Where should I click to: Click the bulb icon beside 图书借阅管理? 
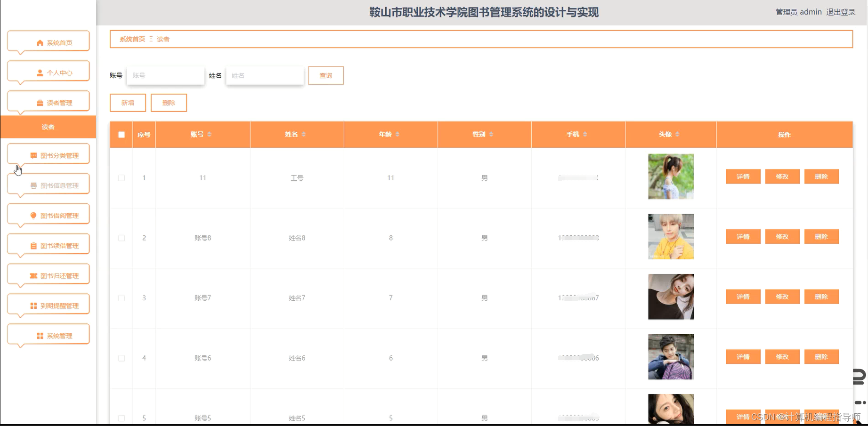(x=33, y=216)
